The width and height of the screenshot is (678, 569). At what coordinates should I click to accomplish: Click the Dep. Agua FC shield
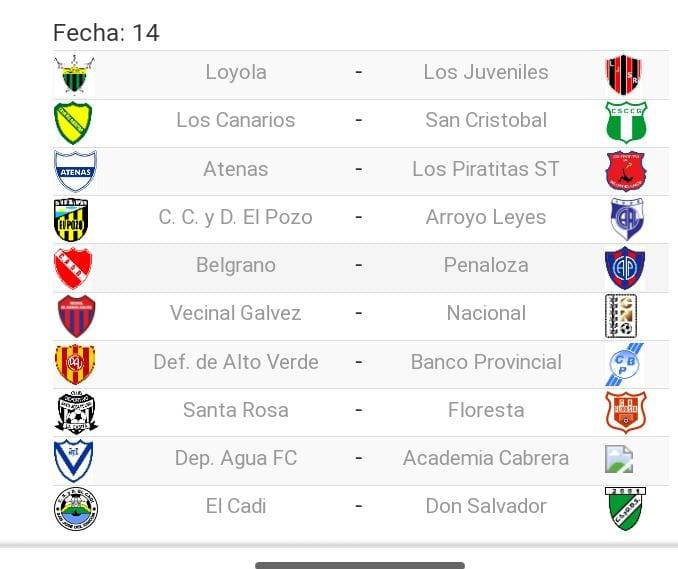coord(74,460)
